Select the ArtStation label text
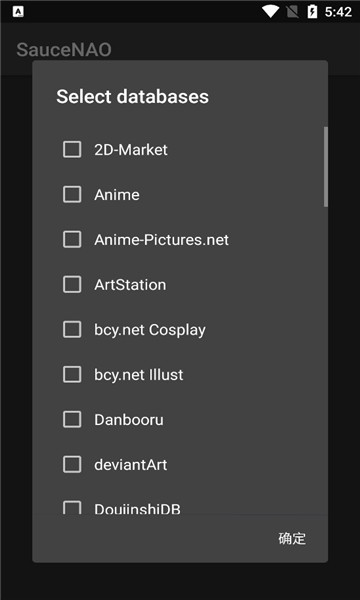This screenshot has width=360, height=600. [x=130, y=285]
